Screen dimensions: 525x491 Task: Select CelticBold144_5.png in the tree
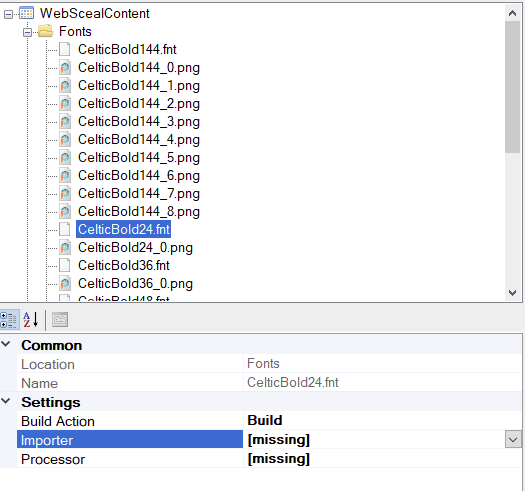click(139, 157)
